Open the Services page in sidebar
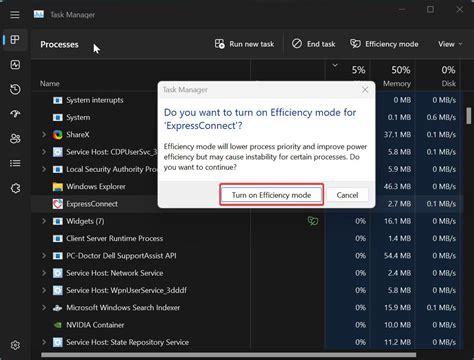This screenshot has width=474, height=360. tap(15, 188)
